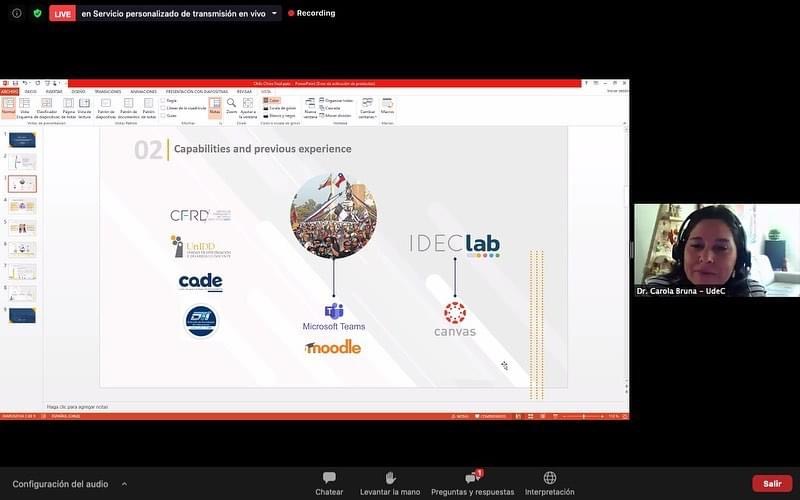Screen dimensions: 800x500
Task: Click Dr. Carola Bruna video tile
Action: tap(717, 251)
